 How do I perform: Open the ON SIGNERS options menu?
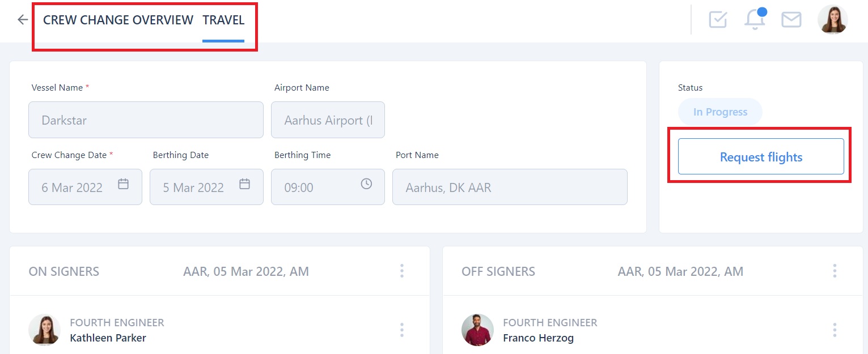tap(401, 271)
